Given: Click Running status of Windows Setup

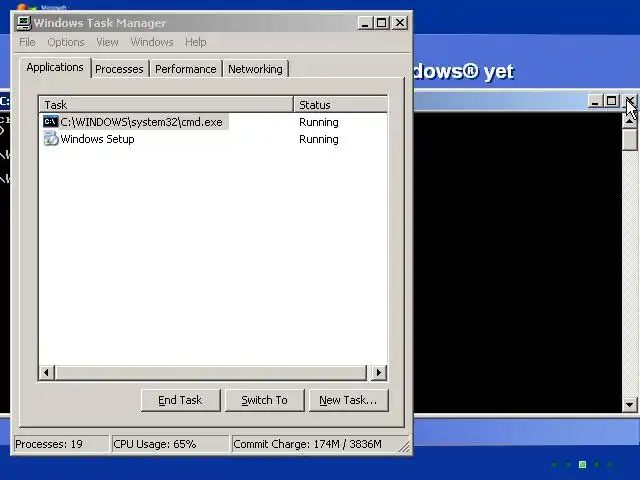Looking at the screenshot, I should (319, 139).
